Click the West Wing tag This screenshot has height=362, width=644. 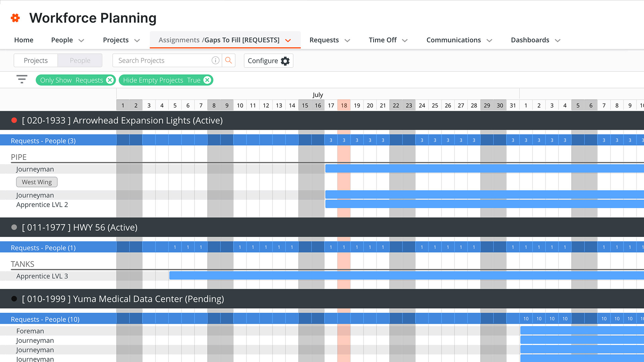tap(37, 182)
